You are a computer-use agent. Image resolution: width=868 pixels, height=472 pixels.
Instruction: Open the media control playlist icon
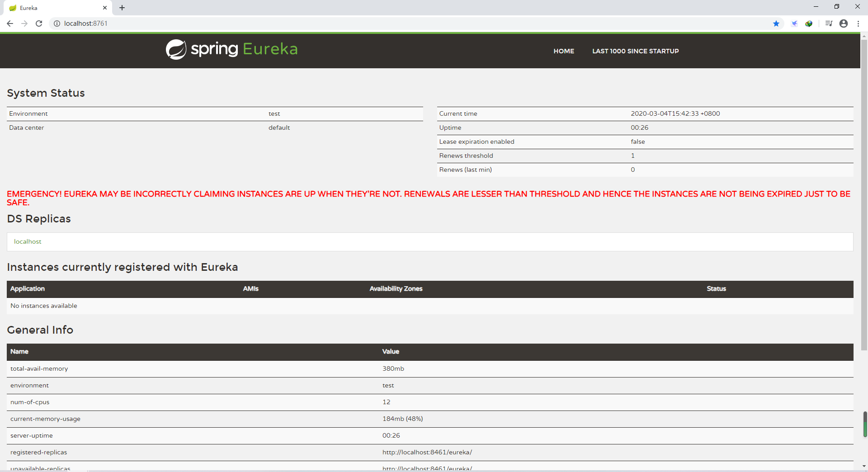(829, 24)
